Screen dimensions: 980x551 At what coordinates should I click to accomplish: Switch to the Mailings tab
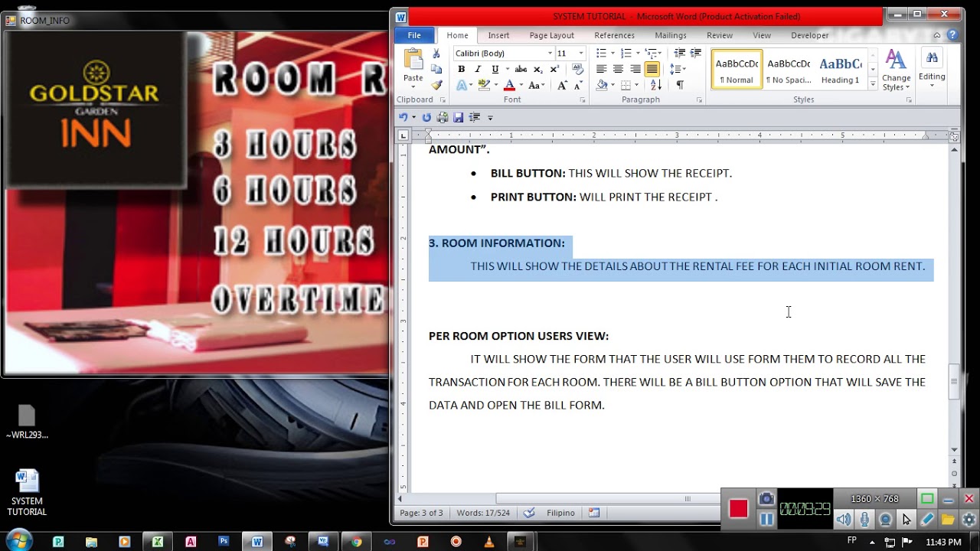tap(671, 35)
